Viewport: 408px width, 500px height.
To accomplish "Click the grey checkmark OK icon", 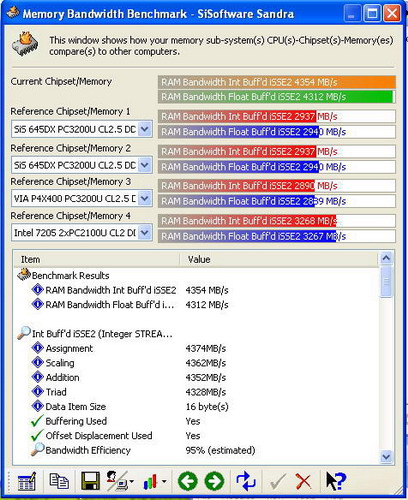I will (x=277, y=481).
